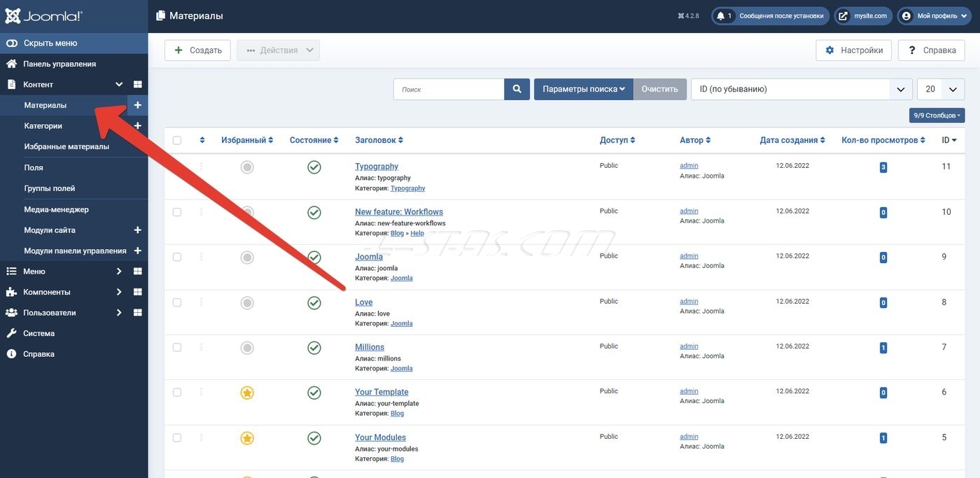Image resolution: width=980 pixels, height=478 pixels.
Task: Expand the Компоненты sidebar section
Action: pos(119,292)
